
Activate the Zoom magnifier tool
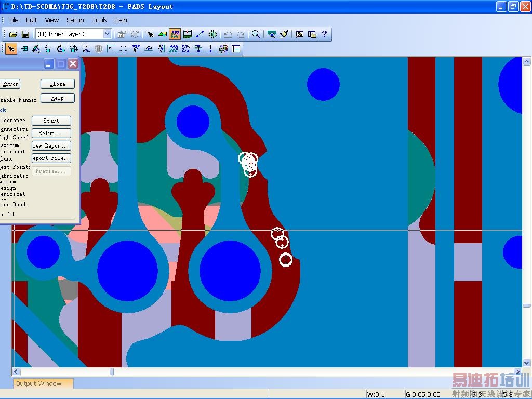pos(256,34)
